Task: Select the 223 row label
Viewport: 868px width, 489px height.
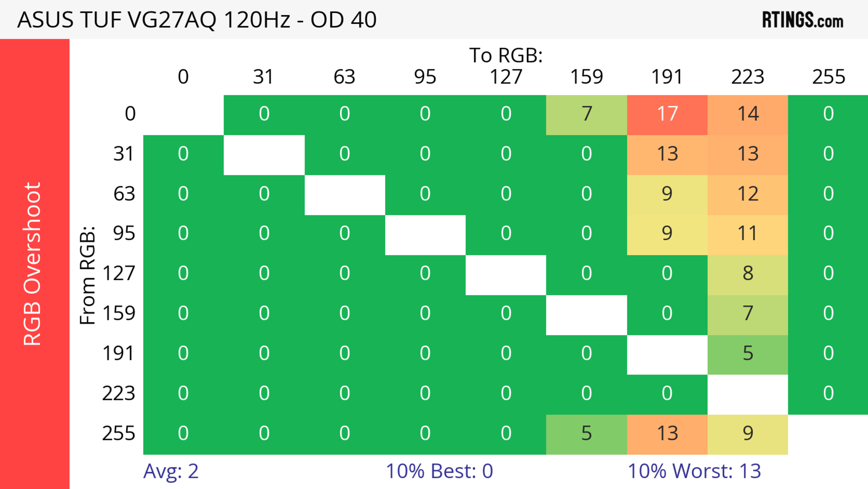Action: click(x=119, y=394)
